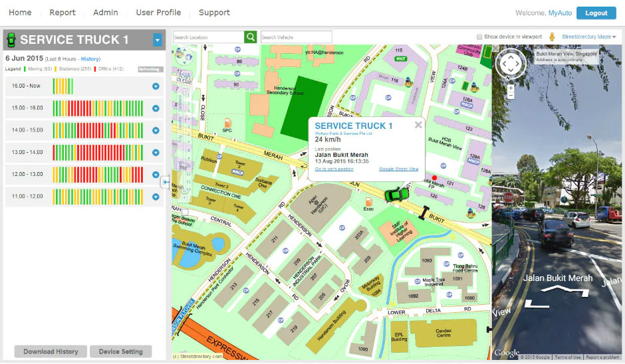Click the car park icon near Tiong Bahru Food Centre
Viewport: 625px width, 364px height.
coord(446,263)
